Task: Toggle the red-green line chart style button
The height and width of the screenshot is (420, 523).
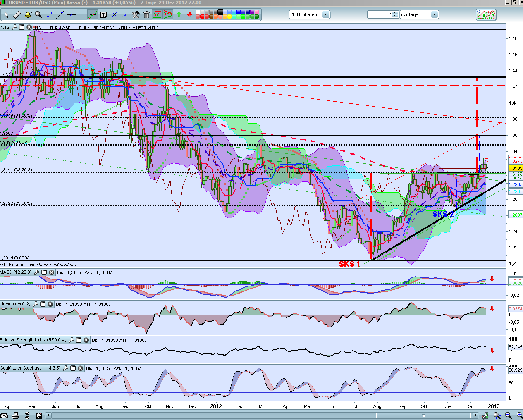Action: pos(157,14)
